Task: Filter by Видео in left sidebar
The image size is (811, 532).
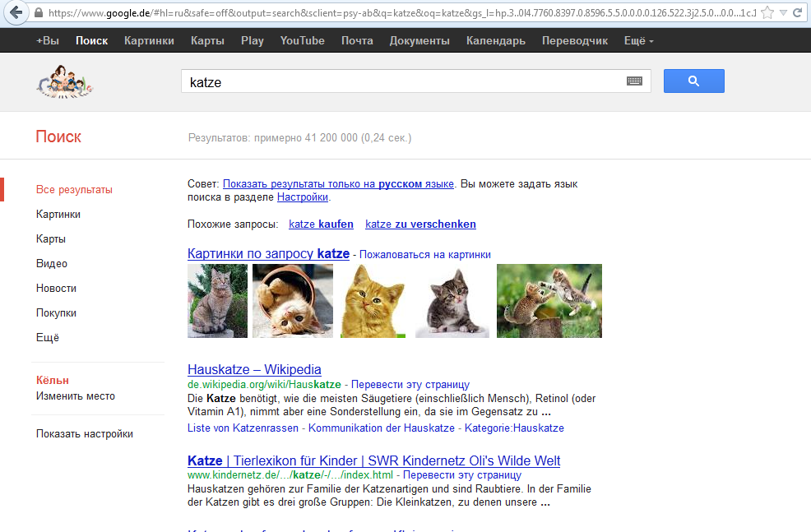Action: [52, 263]
